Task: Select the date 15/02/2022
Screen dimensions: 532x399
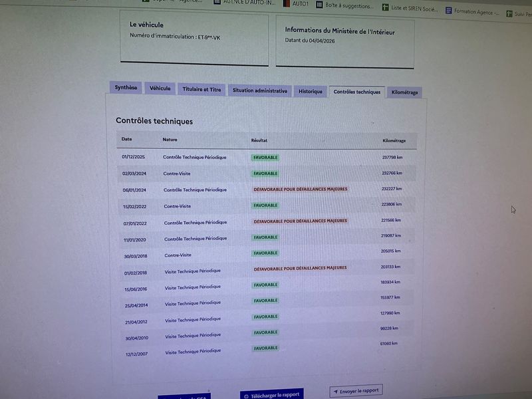Action: click(135, 206)
